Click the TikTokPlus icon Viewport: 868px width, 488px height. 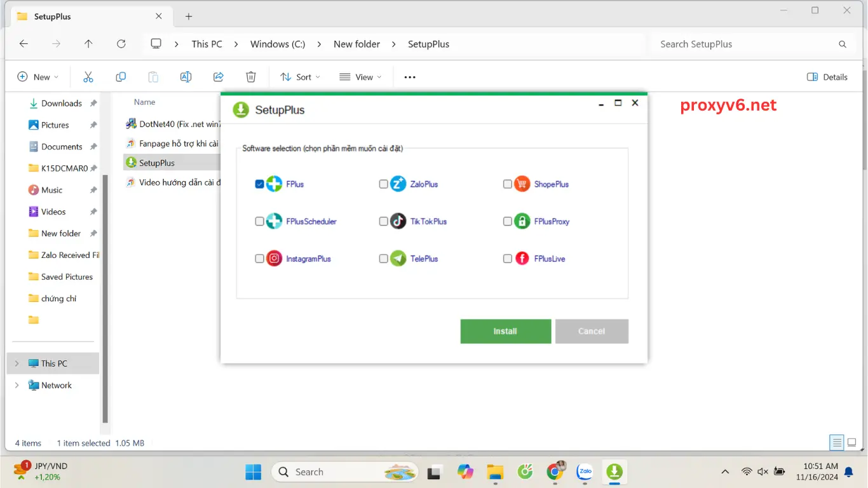(x=398, y=221)
